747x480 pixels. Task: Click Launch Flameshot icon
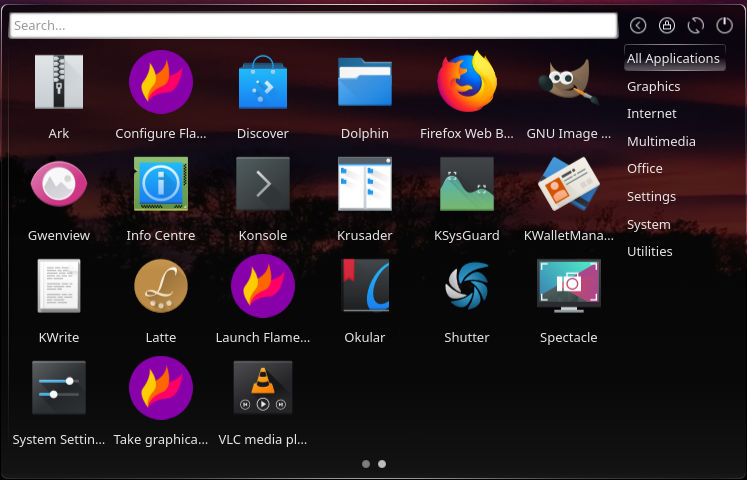pyautogui.click(x=263, y=286)
